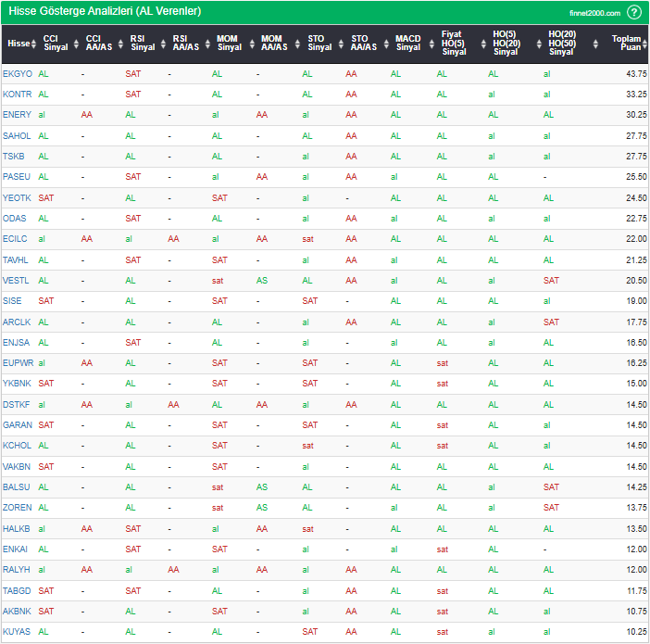This screenshot has height=644, width=650.
Task: Click sort arrows next to Hisse header
Action: 34,44
